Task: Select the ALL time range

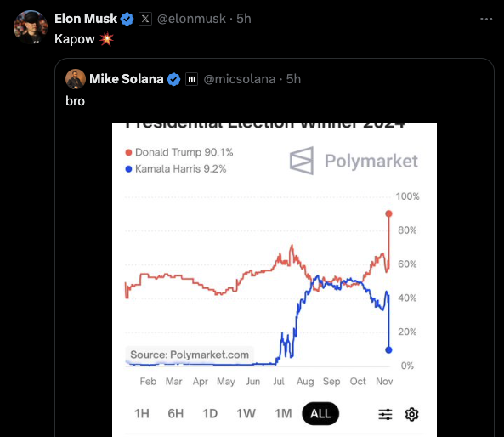Action: pos(320,413)
